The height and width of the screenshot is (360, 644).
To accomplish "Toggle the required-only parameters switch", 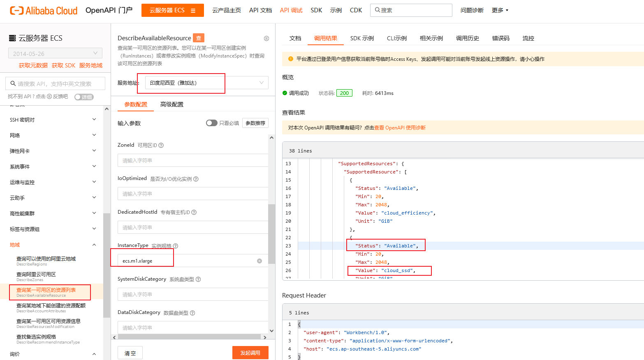I will (211, 123).
